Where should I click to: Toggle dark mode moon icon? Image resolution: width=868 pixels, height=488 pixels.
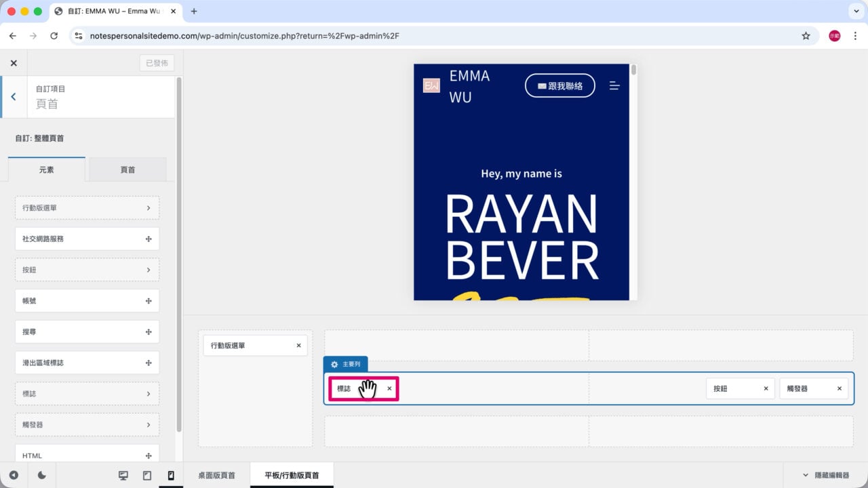click(x=42, y=476)
